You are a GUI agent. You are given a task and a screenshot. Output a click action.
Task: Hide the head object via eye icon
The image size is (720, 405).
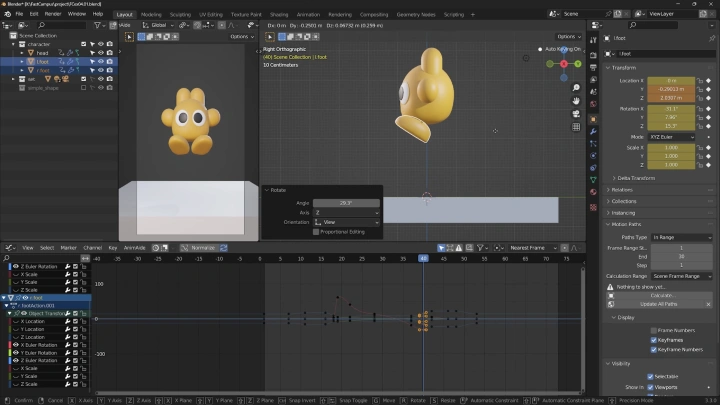pyautogui.click(x=101, y=53)
